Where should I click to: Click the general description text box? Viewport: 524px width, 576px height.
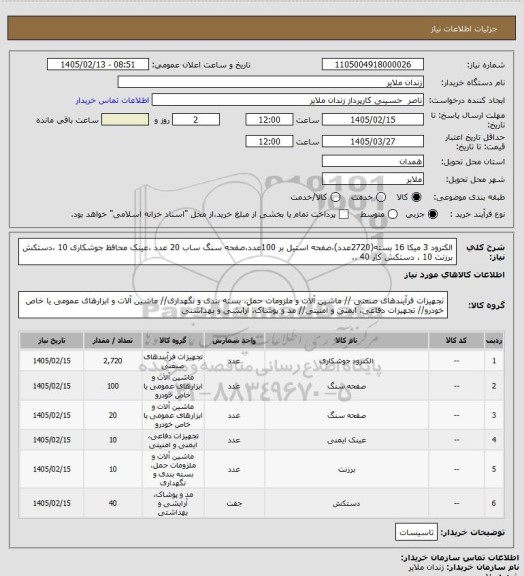(x=237, y=252)
